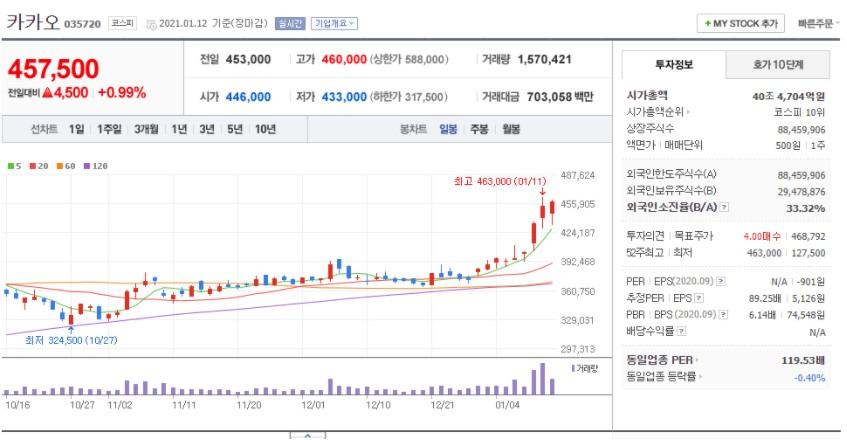This screenshot has height=440, width=847.
Task: Click the 동일업종 PER value 119.53배
Action: tap(803, 360)
